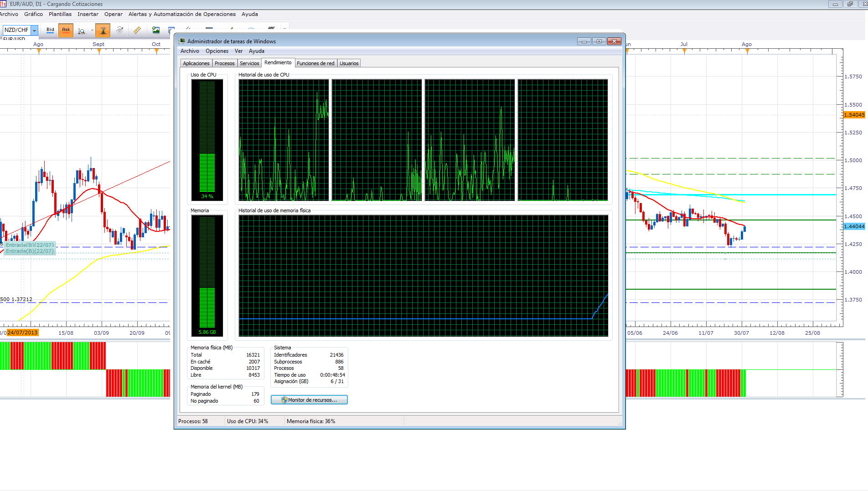Toggle the Bid price line button
The image size is (868, 491).
50,30
